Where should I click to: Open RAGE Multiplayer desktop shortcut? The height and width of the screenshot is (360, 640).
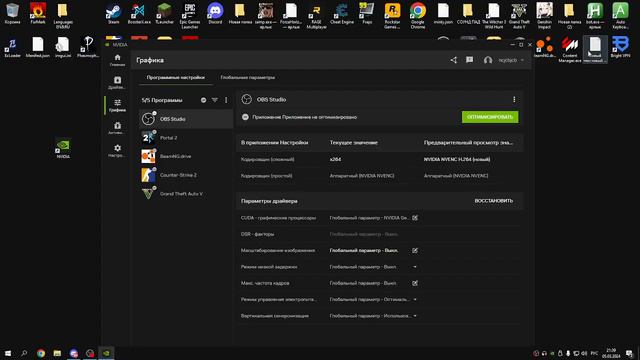(x=316, y=16)
